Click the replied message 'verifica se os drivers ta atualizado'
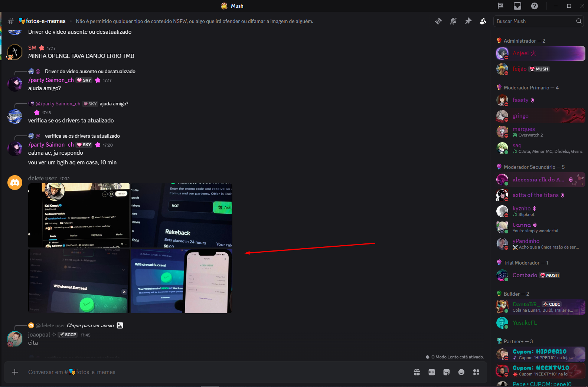Screen dimensions: 588x387 point(82,136)
